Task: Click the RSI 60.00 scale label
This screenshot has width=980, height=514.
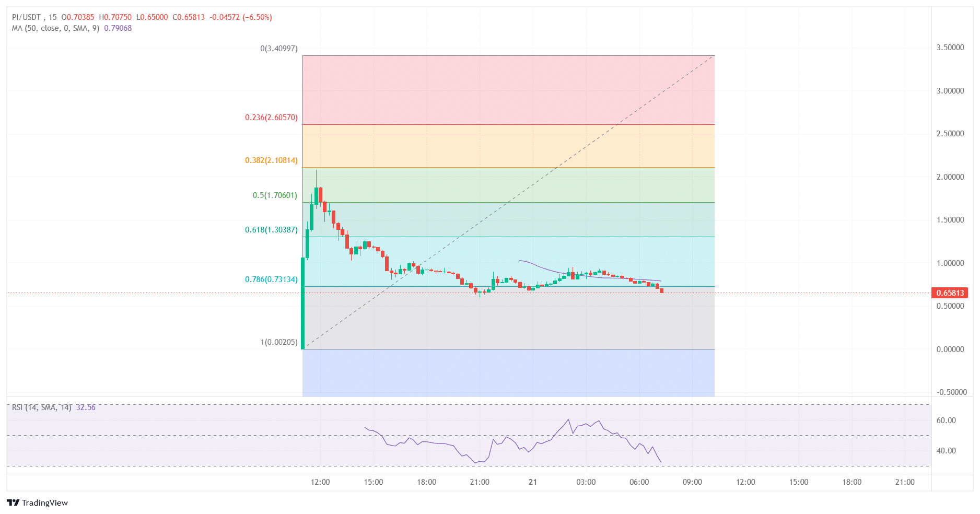Action: (x=946, y=420)
